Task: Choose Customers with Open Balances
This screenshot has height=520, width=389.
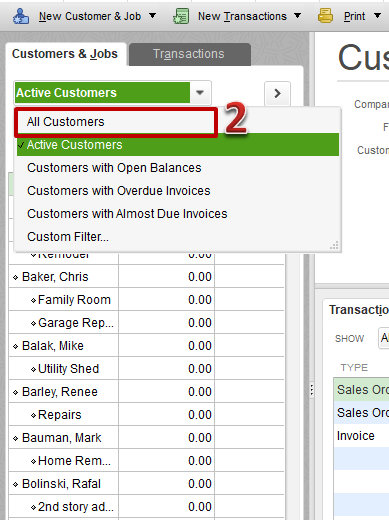Action: coord(178,168)
